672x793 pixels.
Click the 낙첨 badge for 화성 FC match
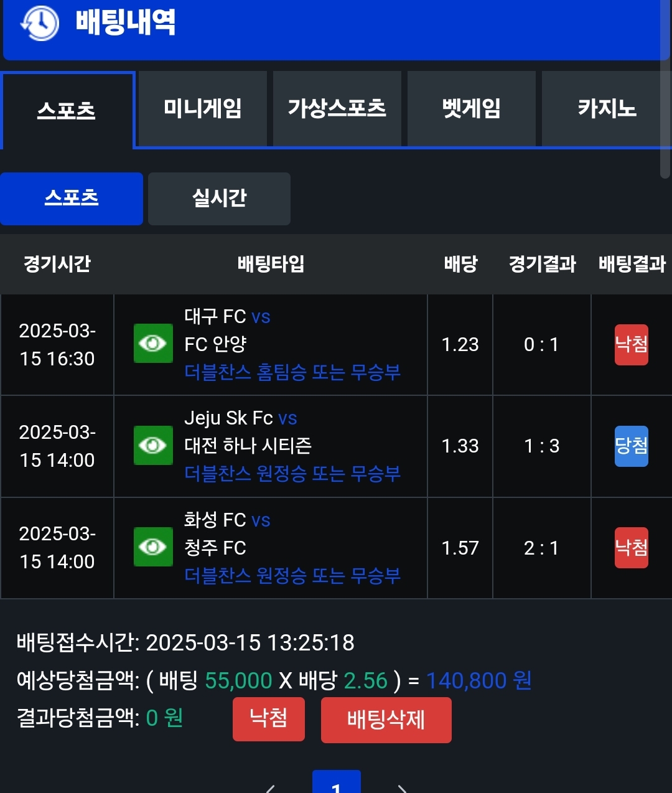632,548
